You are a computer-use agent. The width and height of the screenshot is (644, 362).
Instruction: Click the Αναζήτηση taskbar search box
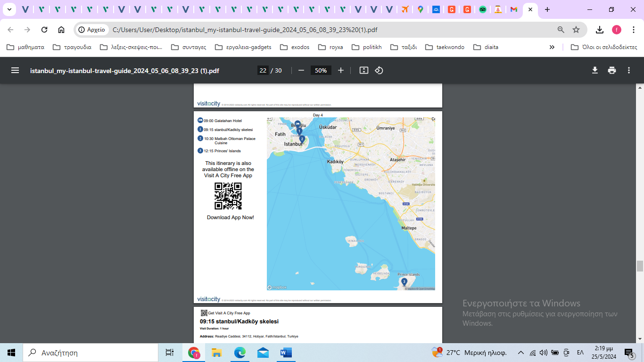91,353
